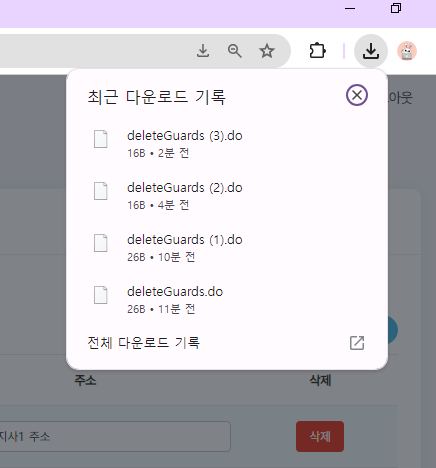Viewport: 436px width, 468px height.
Task: Click the red 삭제 button
Action: (320, 436)
